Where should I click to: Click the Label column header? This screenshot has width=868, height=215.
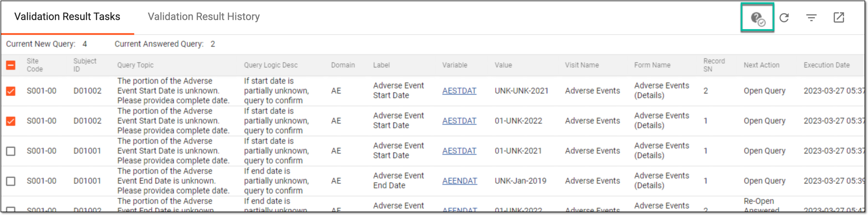click(381, 65)
